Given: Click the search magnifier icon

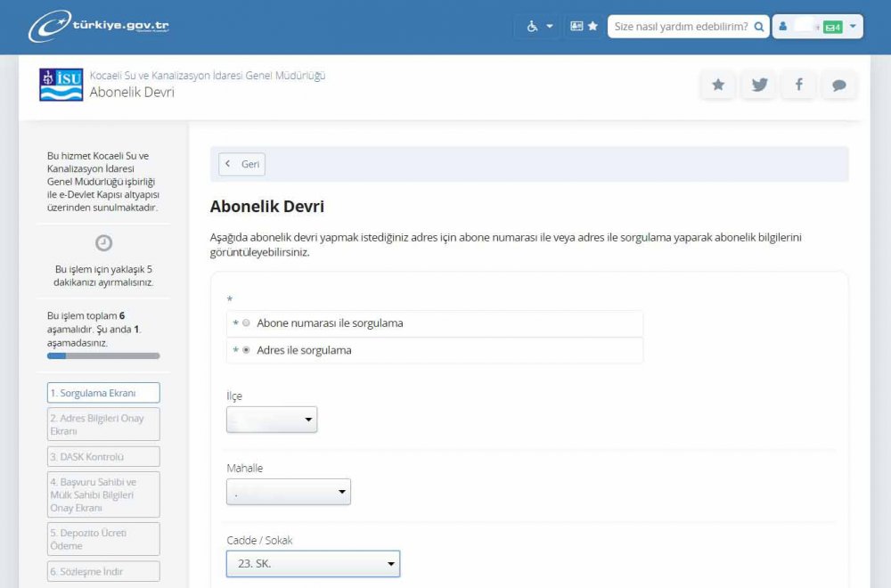Looking at the screenshot, I should pos(758,26).
